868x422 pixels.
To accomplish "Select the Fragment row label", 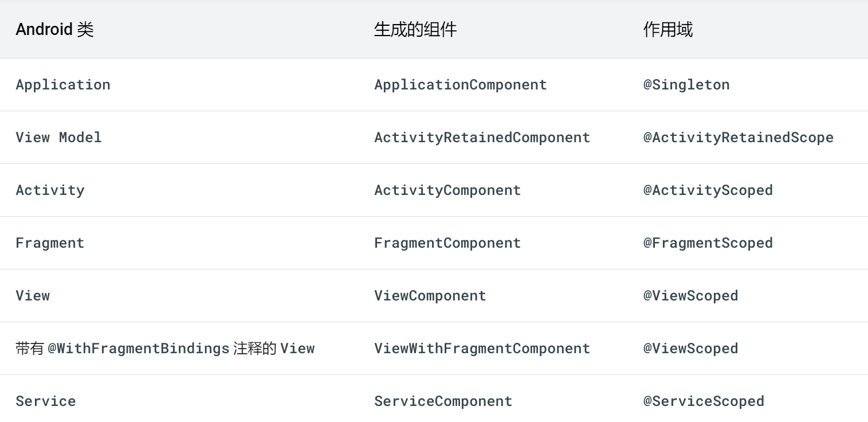I will click(x=50, y=243).
